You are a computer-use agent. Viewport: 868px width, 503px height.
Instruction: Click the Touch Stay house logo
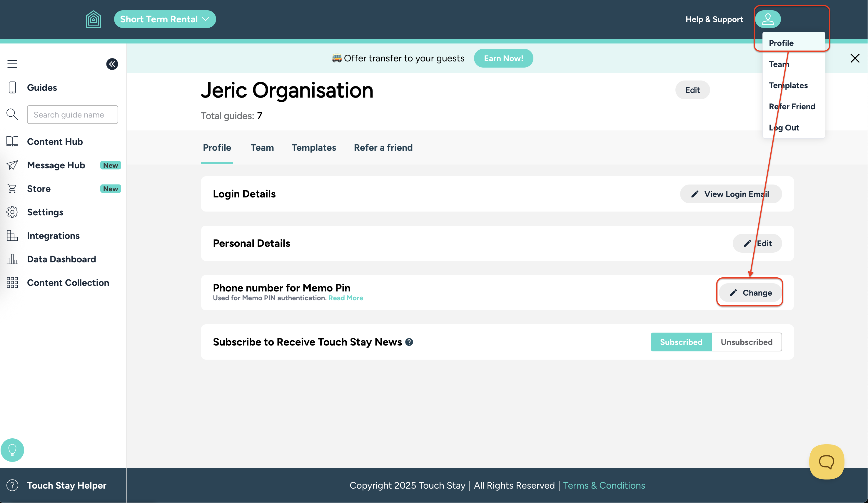[93, 19]
